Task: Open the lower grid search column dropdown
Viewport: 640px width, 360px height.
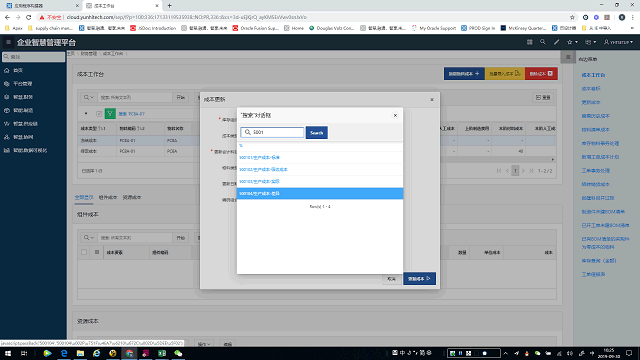Action: [89, 238]
